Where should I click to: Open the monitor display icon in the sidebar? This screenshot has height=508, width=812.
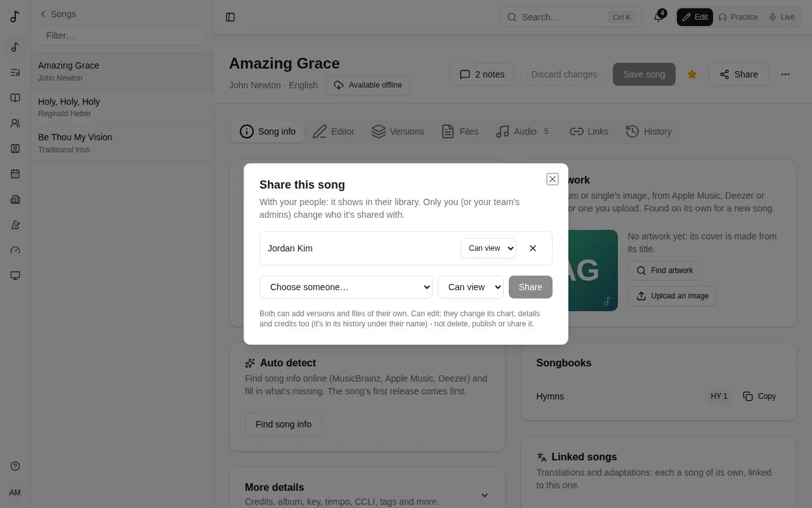15,276
